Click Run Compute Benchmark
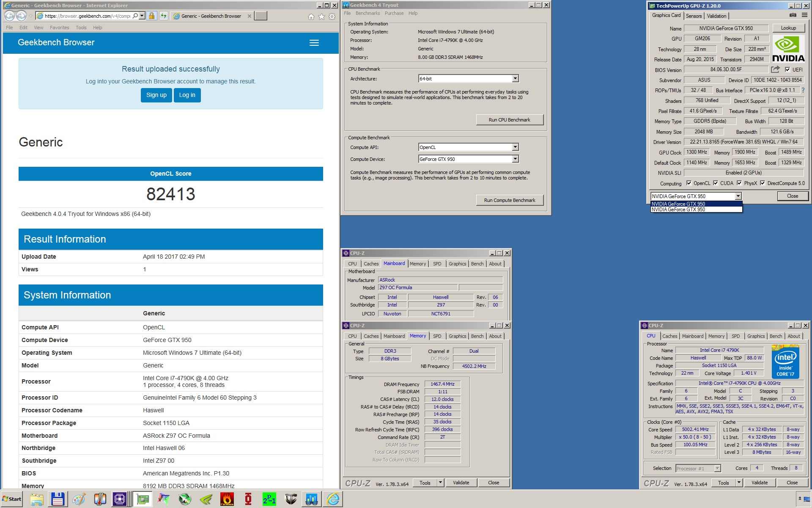Screen dimensions: 812x508 [510, 200]
